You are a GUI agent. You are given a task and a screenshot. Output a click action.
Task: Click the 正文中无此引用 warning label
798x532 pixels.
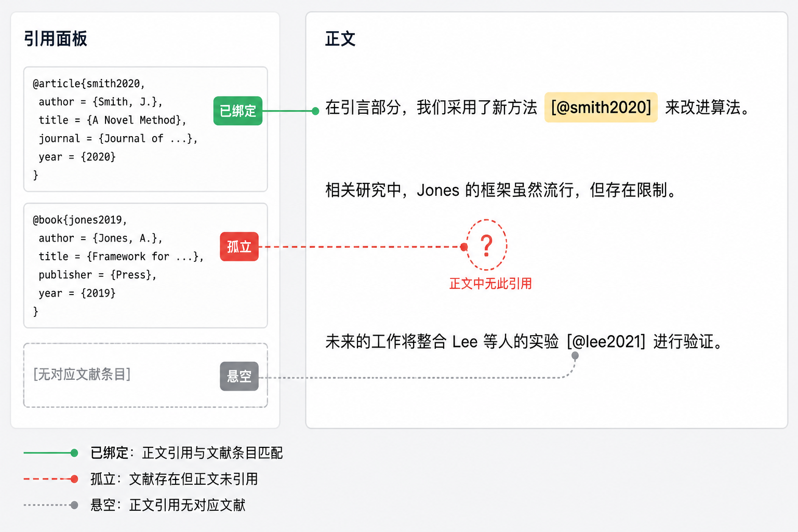(490, 284)
